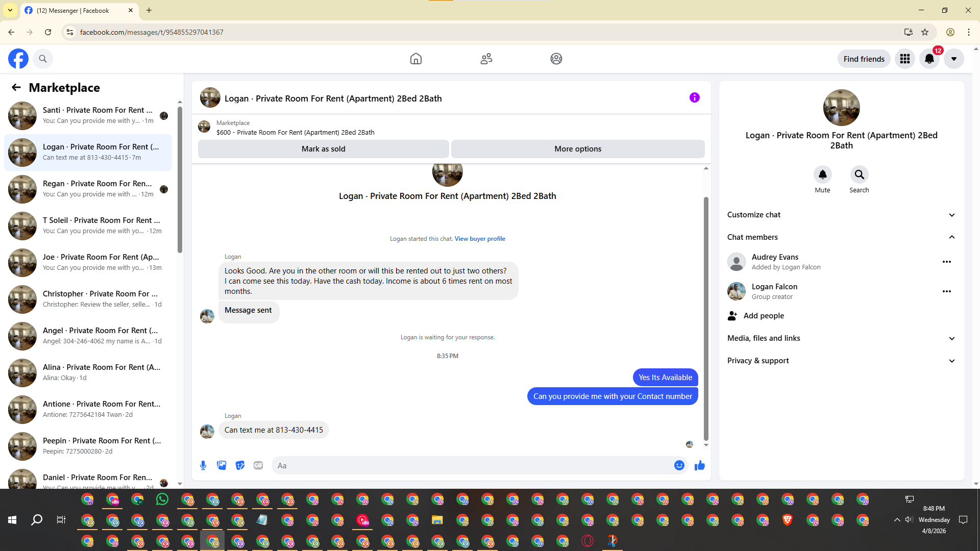This screenshot has height=551, width=980.
Task: Click the Mark as sold button
Action: click(323, 149)
